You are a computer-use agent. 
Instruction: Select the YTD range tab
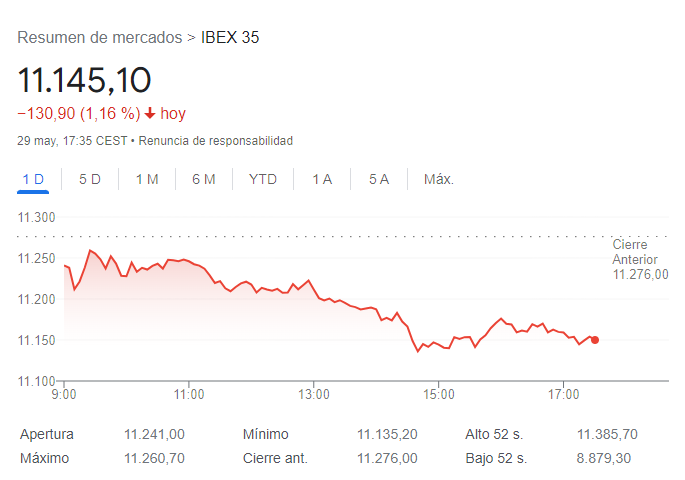click(x=263, y=179)
